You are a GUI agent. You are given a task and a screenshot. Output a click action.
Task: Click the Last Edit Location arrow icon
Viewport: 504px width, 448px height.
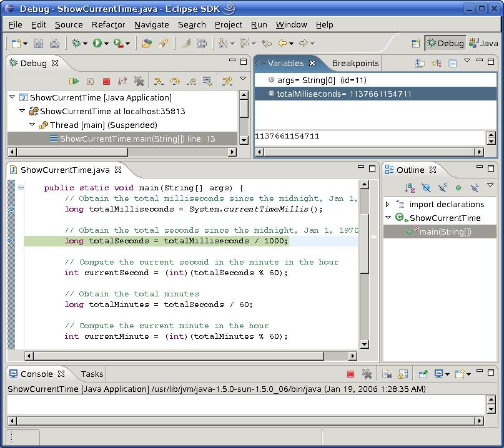tap(266, 43)
